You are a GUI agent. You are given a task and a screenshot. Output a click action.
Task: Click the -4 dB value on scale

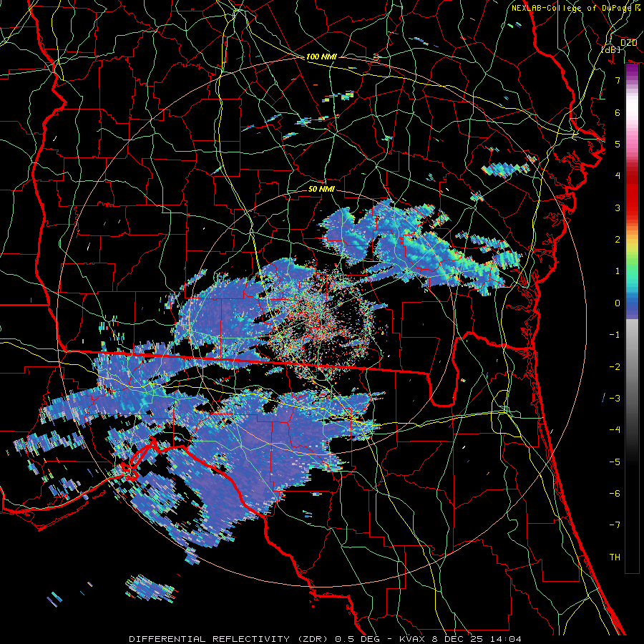click(615, 430)
